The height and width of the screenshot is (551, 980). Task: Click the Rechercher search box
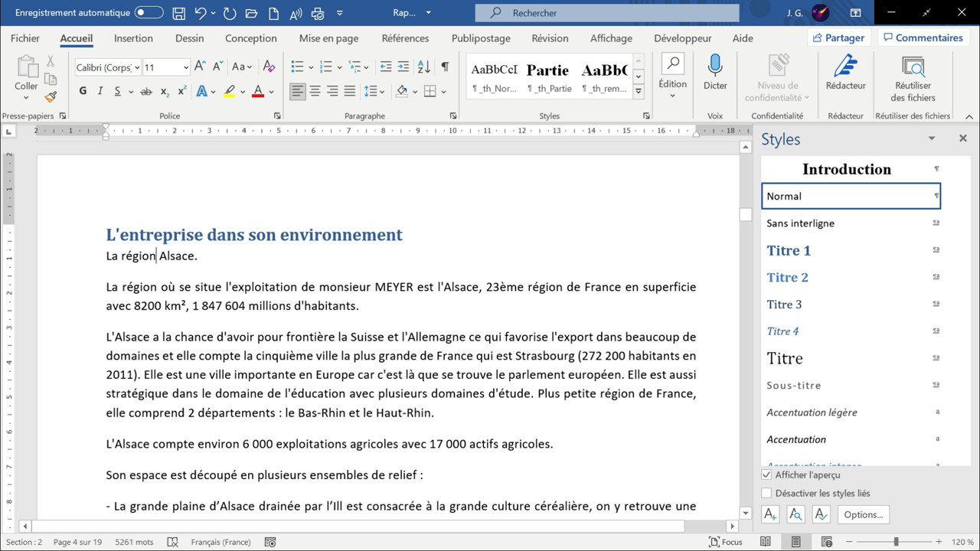click(607, 13)
